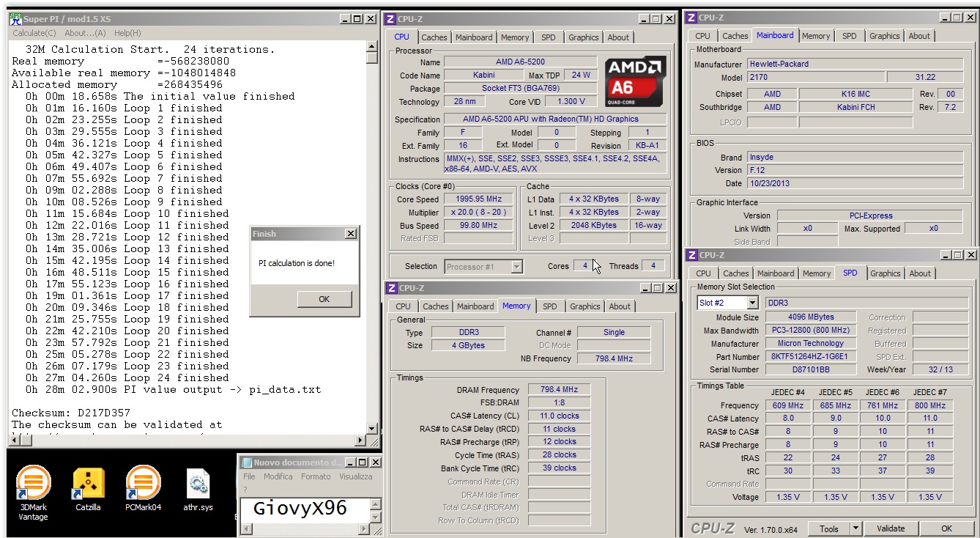Image resolution: width=980 pixels, height=538 pixels.
Task: Click the Core Speed 1995.95 MHz field
Action: 479,199
